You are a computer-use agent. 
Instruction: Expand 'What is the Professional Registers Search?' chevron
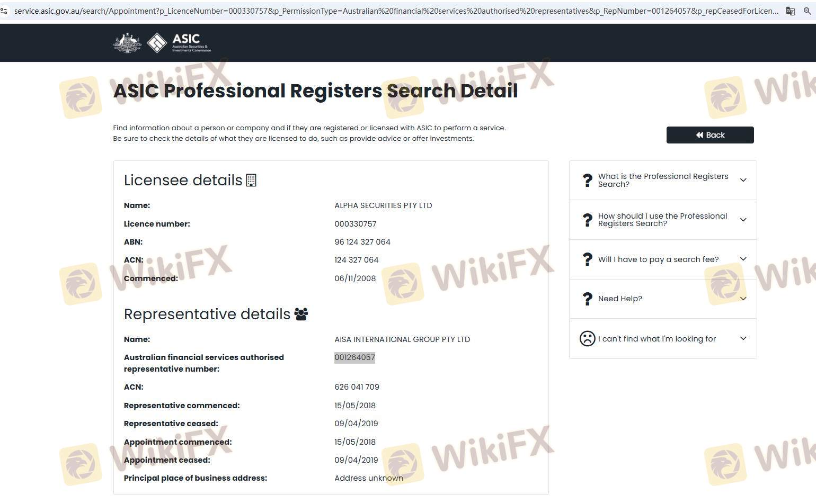click(743, 180)
